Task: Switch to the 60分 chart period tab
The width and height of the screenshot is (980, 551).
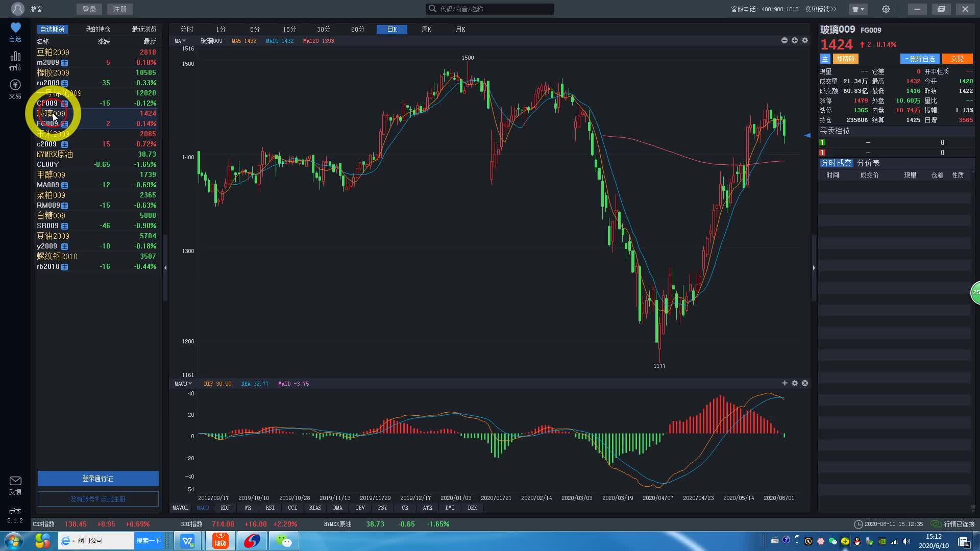Action: tap(358, 30)
